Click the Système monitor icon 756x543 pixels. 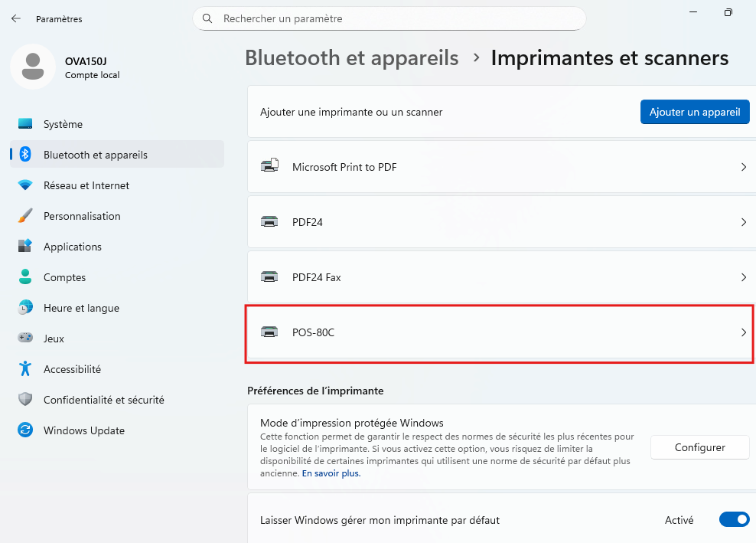coord(25,124)
